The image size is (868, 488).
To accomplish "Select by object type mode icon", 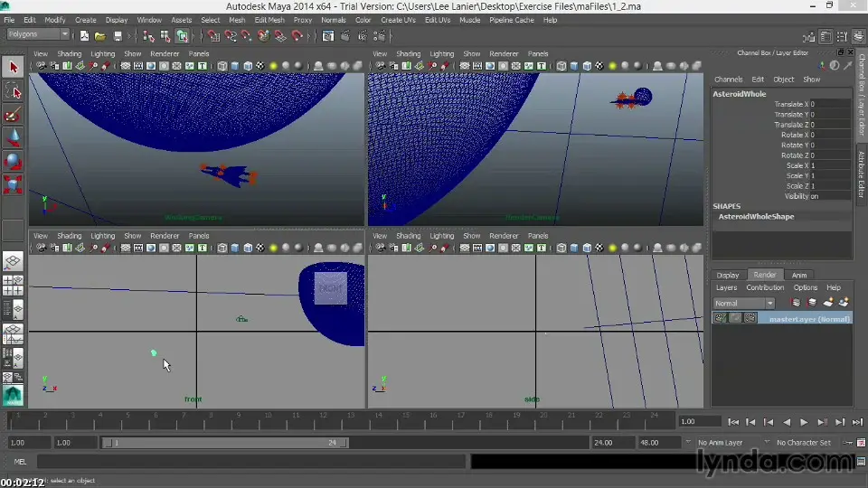I will pos(165,36).
